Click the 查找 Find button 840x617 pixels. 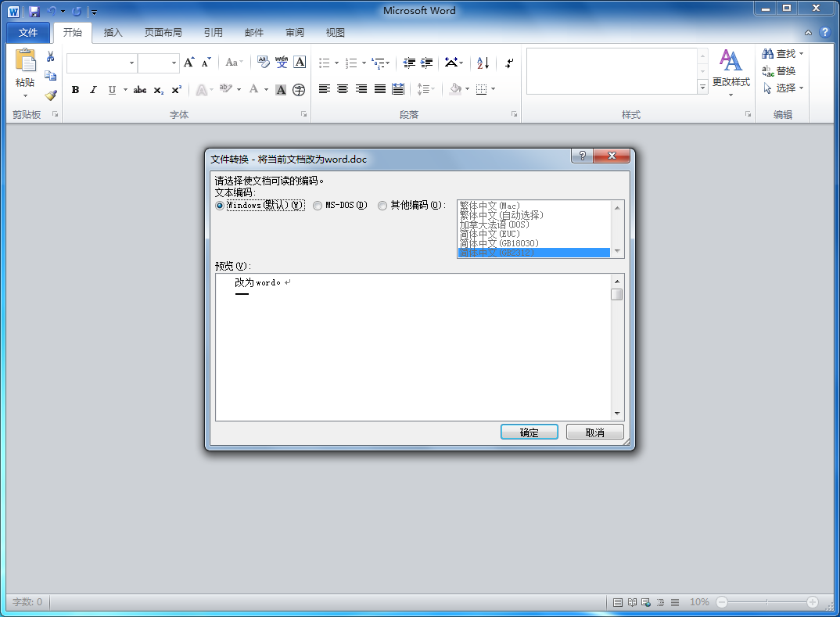tap(783, 53)
